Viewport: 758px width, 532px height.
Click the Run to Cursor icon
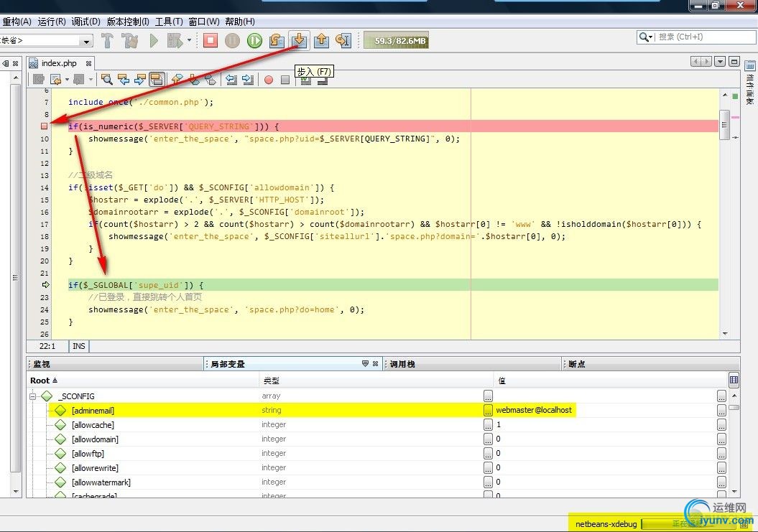tap(343, 41)
